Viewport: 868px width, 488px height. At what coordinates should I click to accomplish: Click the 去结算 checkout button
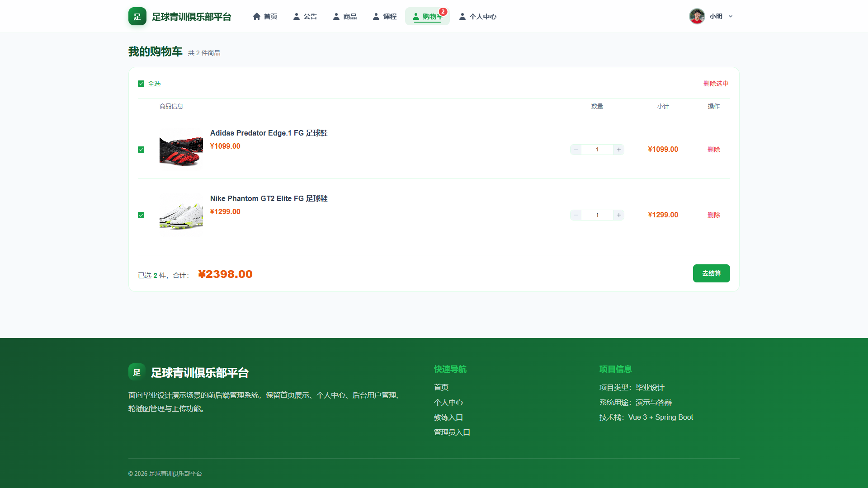[712, 273]
